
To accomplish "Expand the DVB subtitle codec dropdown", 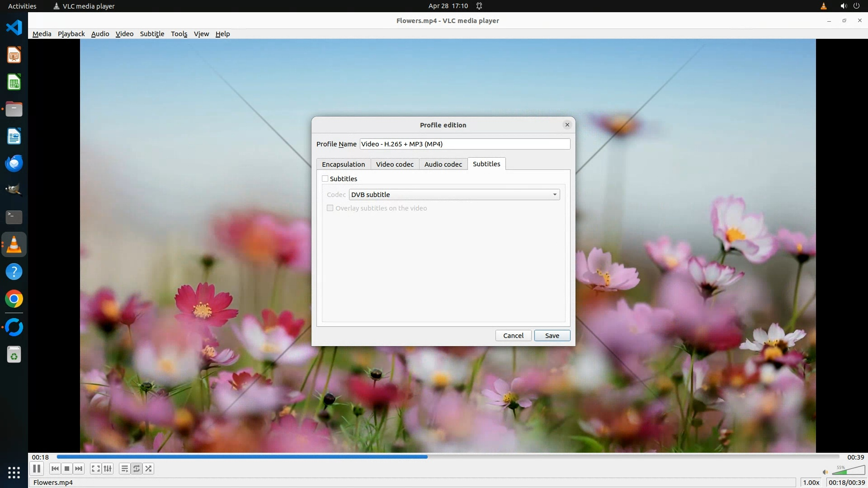I will pos(454,195).
